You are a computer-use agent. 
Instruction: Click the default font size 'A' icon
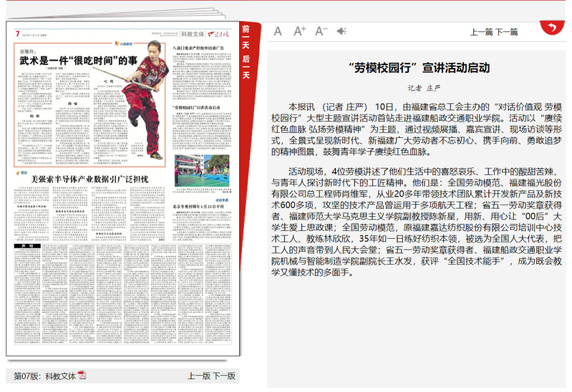(x=278, y=31)
